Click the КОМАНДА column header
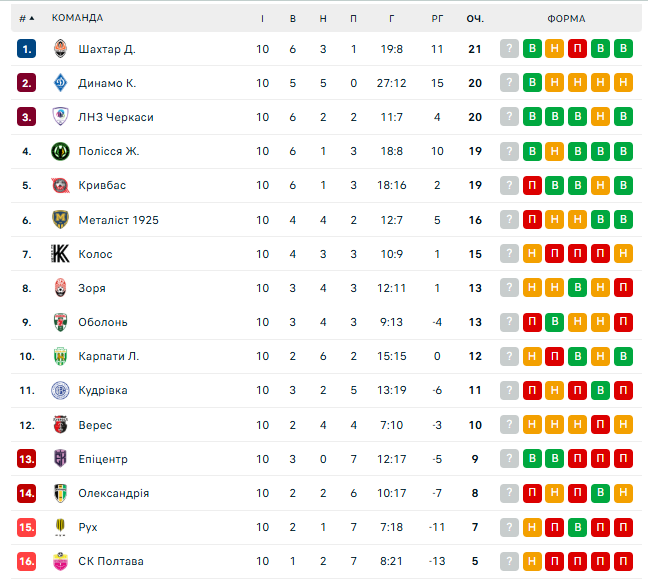648x580 pixels. point(77,18)
